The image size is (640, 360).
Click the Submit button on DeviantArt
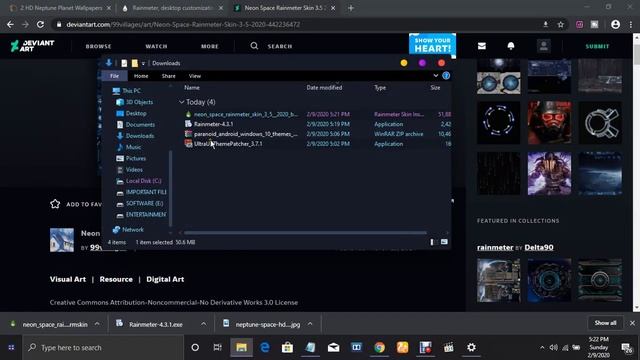pyautogui.click(x=598, y=46)
